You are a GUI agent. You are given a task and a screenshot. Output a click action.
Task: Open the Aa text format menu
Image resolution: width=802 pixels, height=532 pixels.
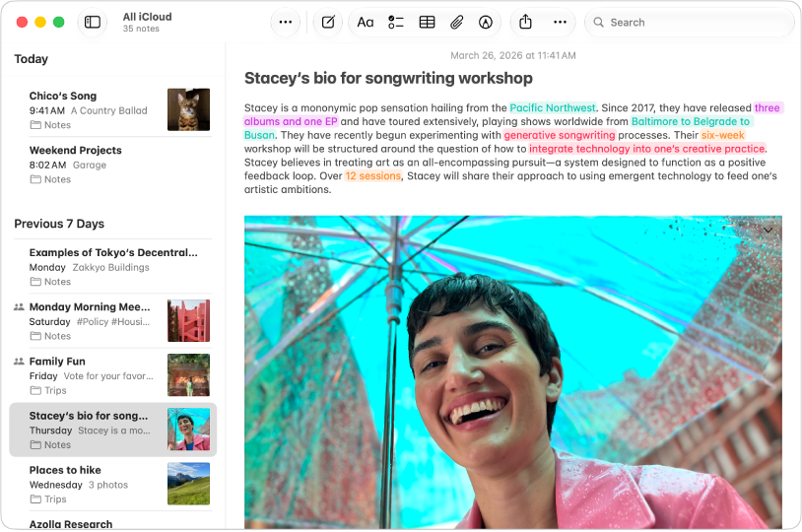[x=366, y=22]
